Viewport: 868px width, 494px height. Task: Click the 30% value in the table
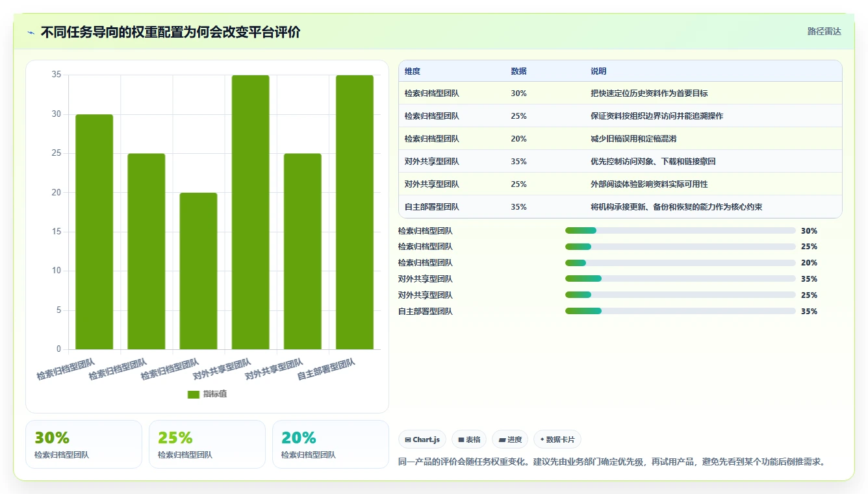518,93
